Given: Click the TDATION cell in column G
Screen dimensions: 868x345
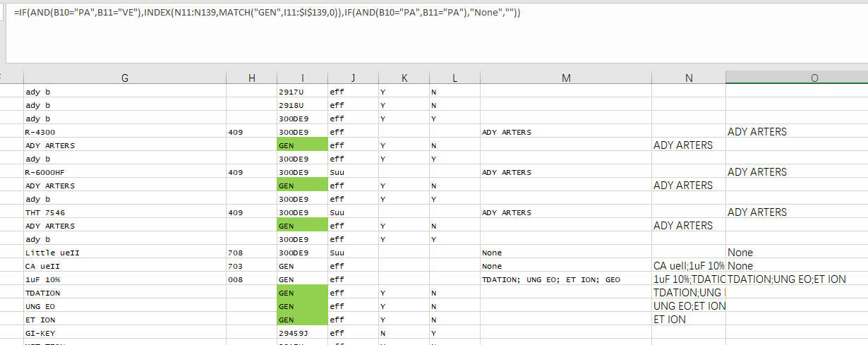Looking at the screenshot, I should pos(125,293).
